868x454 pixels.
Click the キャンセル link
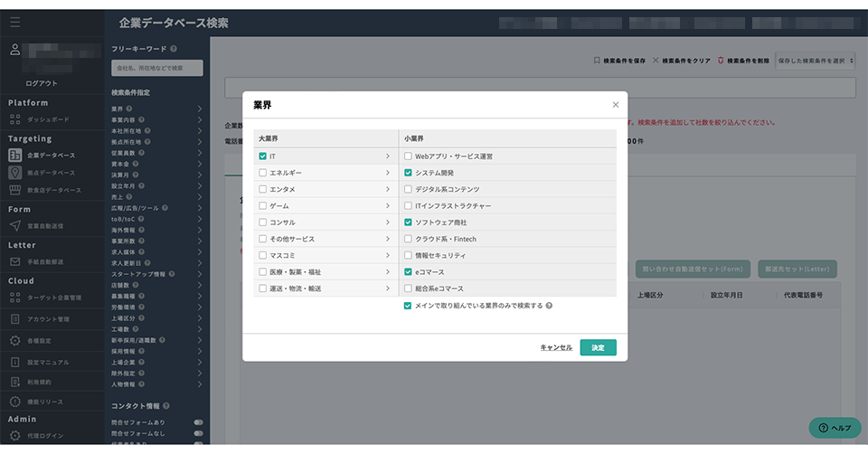[556, 347]
